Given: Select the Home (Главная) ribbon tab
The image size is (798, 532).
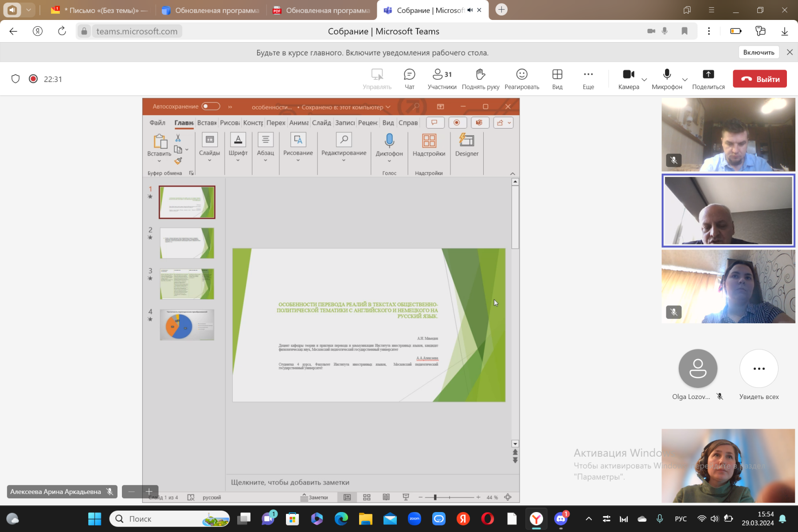Looking at the screenshot, I should 184,123.
